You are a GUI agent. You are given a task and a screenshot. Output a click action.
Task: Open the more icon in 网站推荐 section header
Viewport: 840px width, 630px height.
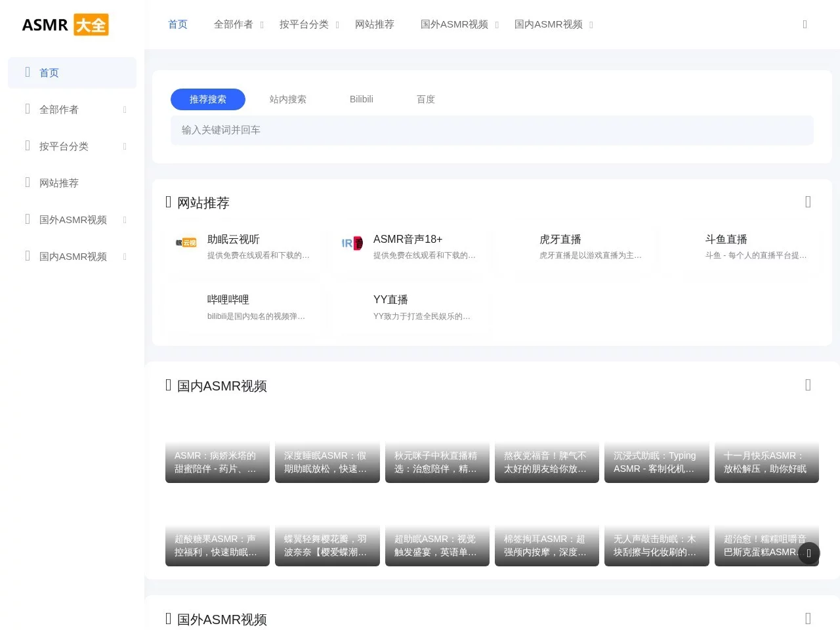click(x=808, y=202)
